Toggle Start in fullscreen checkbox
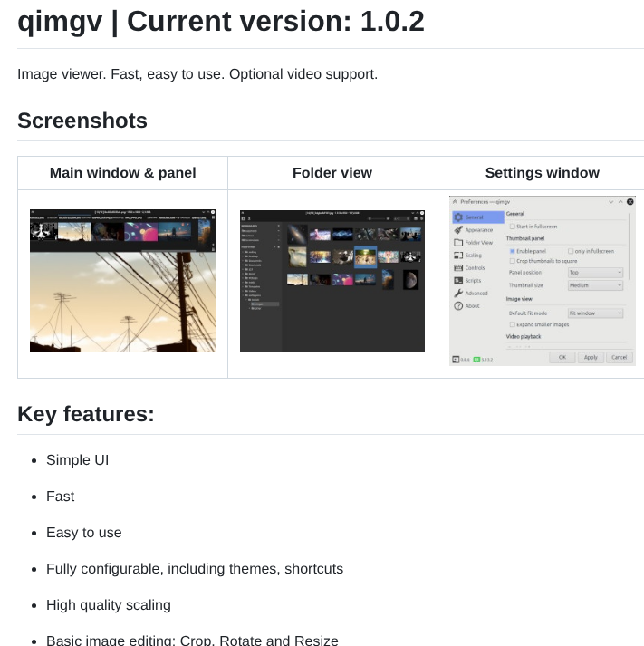The width and height of the screenshot is (644, 646). point(513,227)
